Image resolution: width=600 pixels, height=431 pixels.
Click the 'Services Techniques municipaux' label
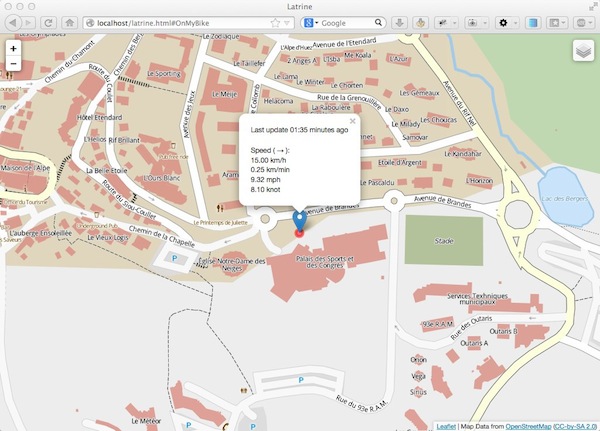[x=477, y=299]
